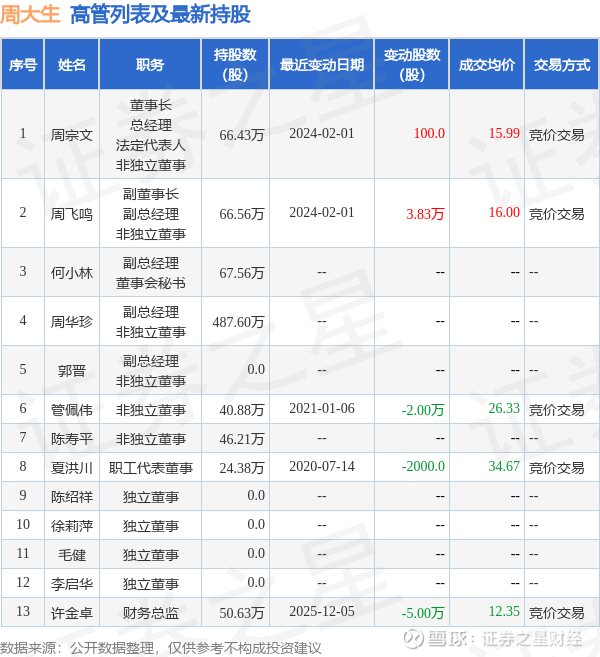Viewport: 600px width, 657px height.
Task: Click the name 徐莉萍
Action: [72, 525]
